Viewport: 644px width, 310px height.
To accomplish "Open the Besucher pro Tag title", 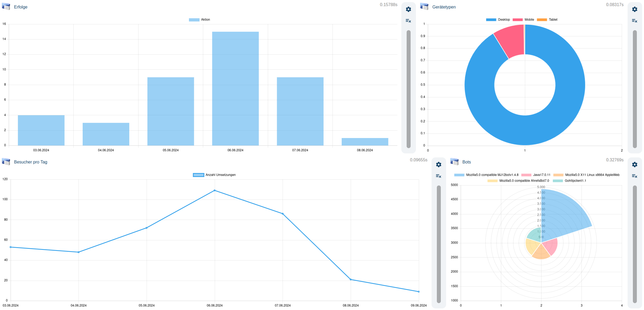I will click(x=30, y=162).
